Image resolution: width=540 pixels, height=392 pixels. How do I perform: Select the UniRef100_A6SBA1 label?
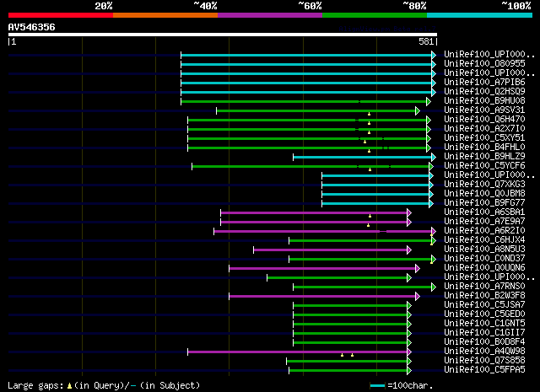click(484, 212)
